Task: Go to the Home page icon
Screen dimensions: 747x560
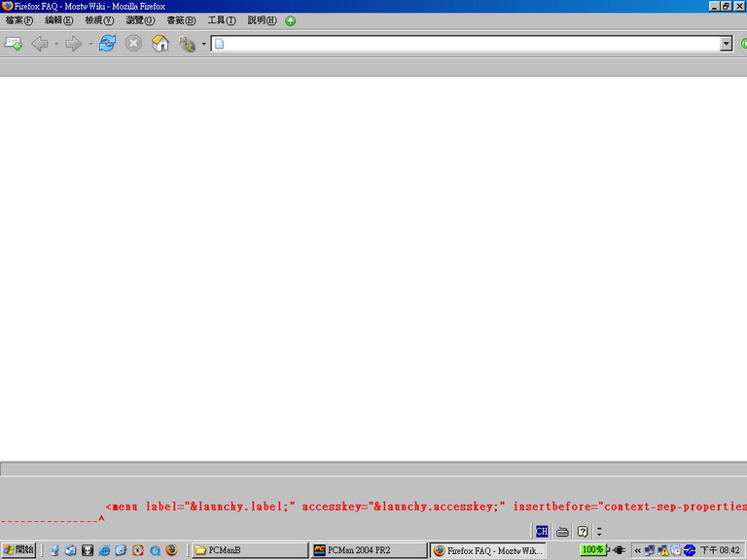Action: click(160, 44)
